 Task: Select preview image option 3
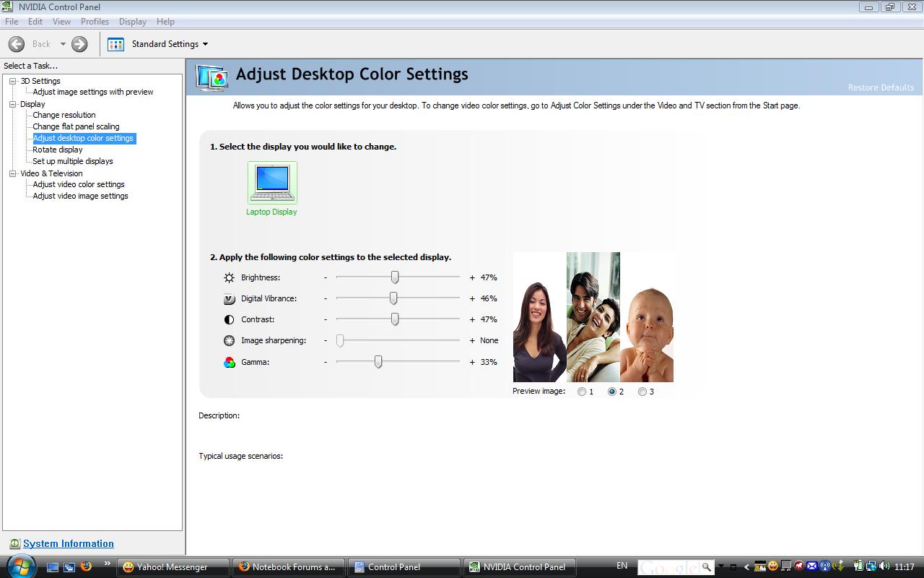pos(642,392)
